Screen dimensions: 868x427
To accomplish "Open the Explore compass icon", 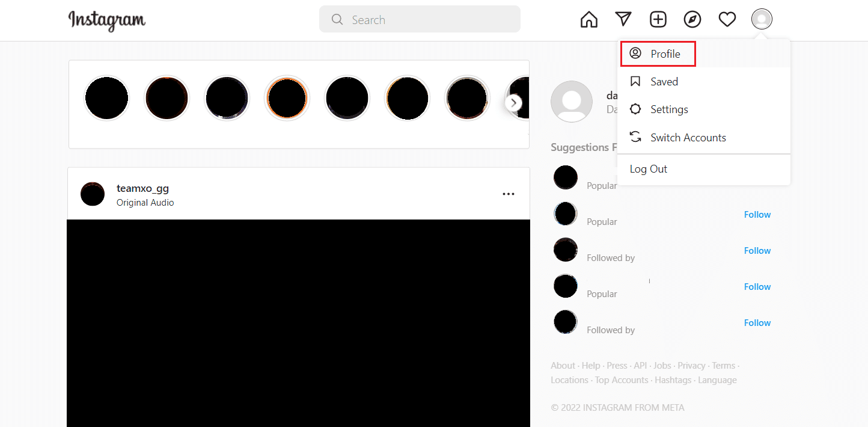I will tap(692, 19).
